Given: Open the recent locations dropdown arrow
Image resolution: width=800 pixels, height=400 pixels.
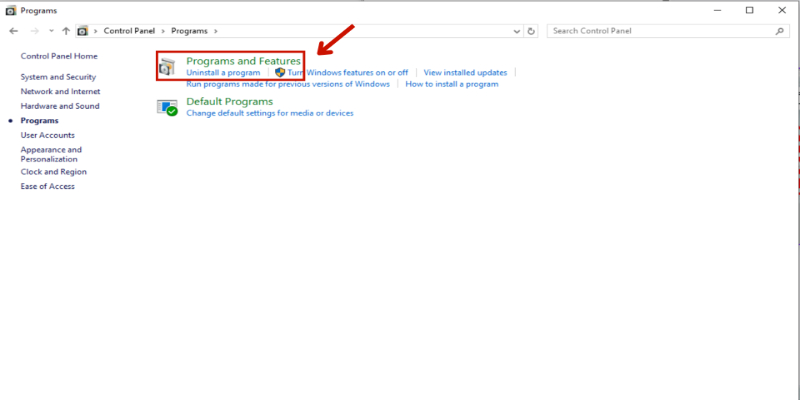Looking at the screenshot, I should tap(49, 31).
